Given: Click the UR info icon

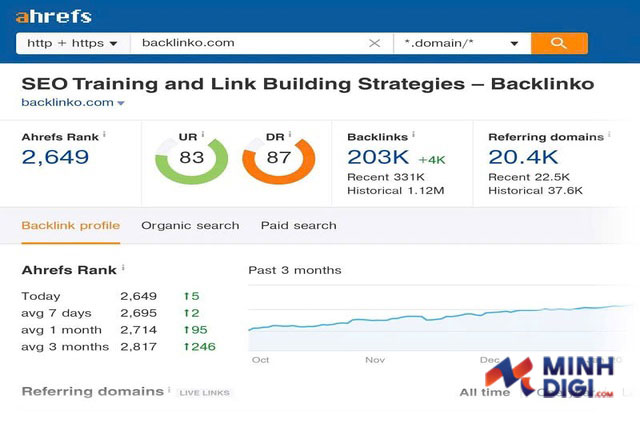Looking at the screenshot, I should (203, 134).
